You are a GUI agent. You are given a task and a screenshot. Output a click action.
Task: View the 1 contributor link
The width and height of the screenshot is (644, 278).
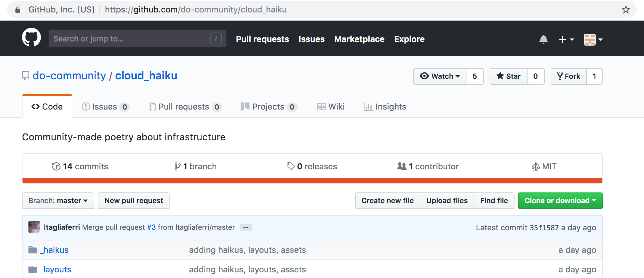428,166
